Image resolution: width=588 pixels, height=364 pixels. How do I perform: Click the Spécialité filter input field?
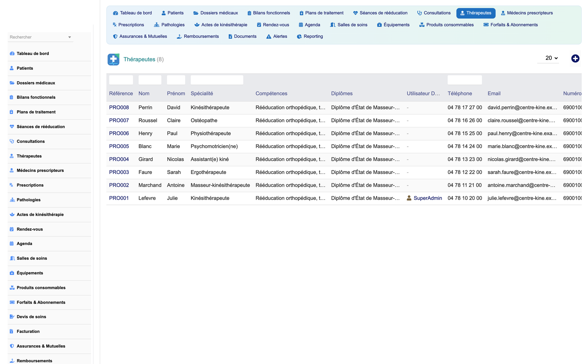click(x=217, y=80)
